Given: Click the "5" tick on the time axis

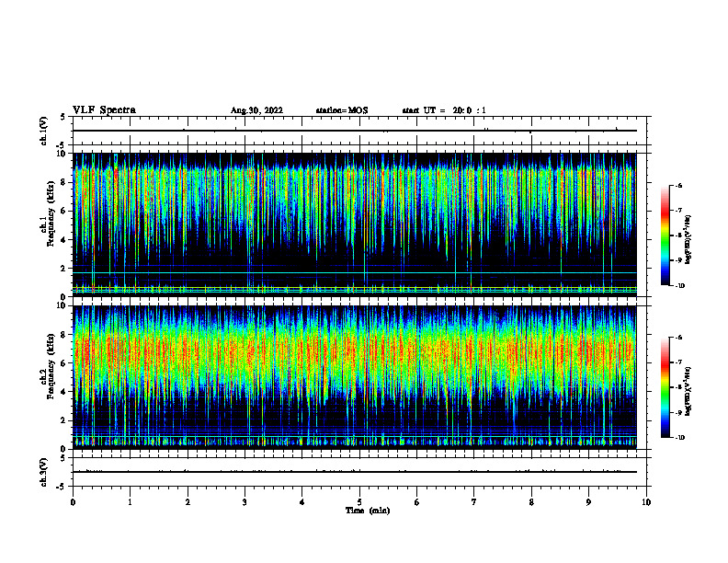Looking at the screenshot, I should (359, 502).
